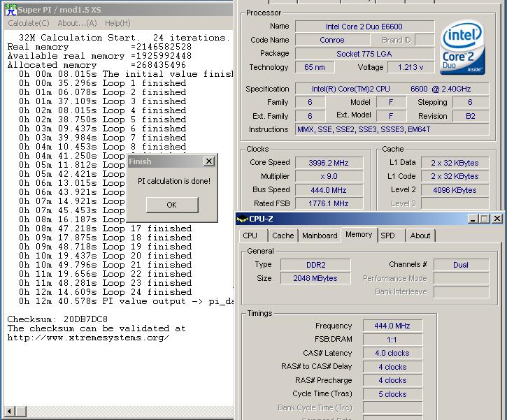
Task: Click the Loop 1 finished line
Action: point(103,83)
